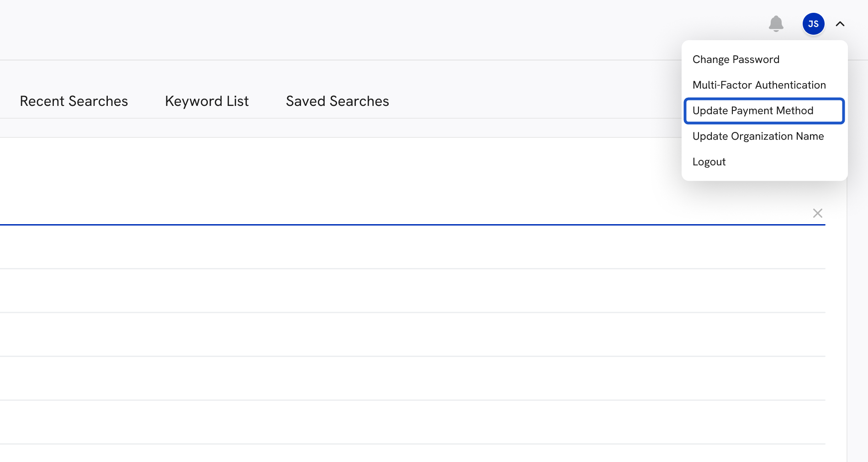Switch to the Recent Searches tab

(x=74, y=101)
